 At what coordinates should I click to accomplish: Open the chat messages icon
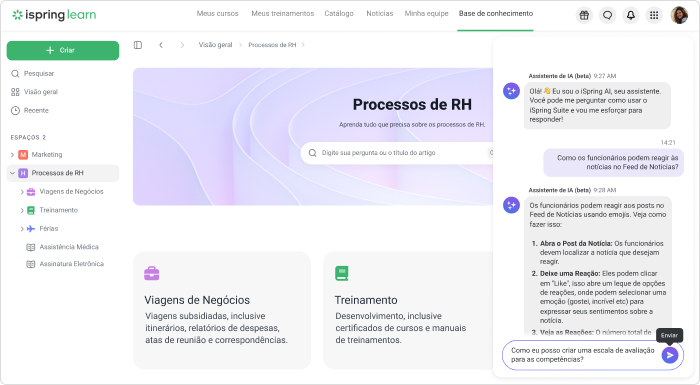pos(607,15)
